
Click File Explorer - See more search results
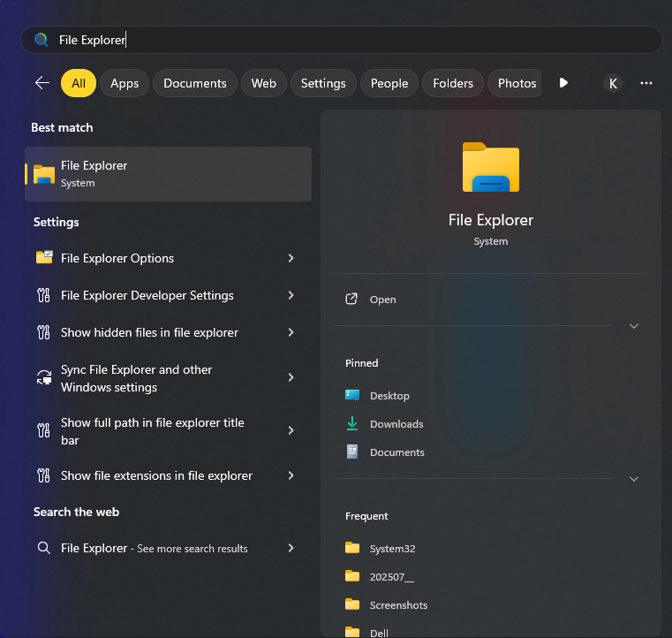[155, 548]
